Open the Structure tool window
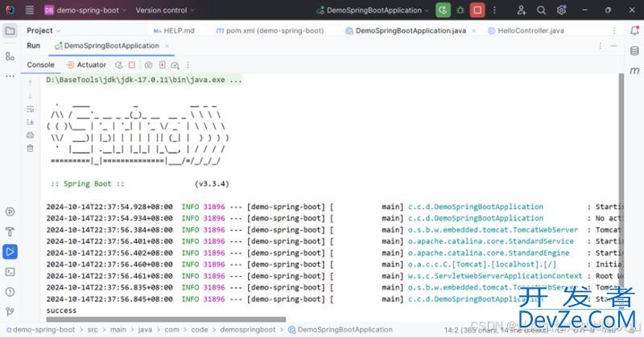Screen dimensions: 644x337 pos(10,56)
